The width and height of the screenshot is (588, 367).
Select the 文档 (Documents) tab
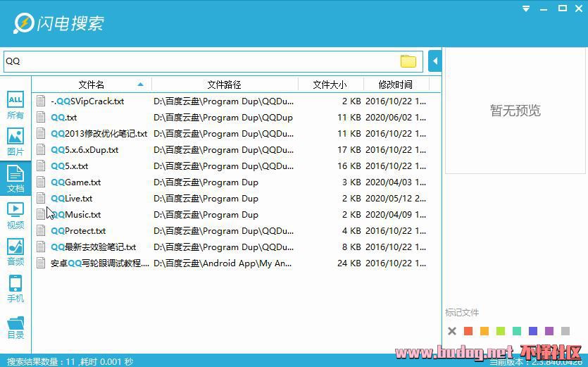(15, 178)
